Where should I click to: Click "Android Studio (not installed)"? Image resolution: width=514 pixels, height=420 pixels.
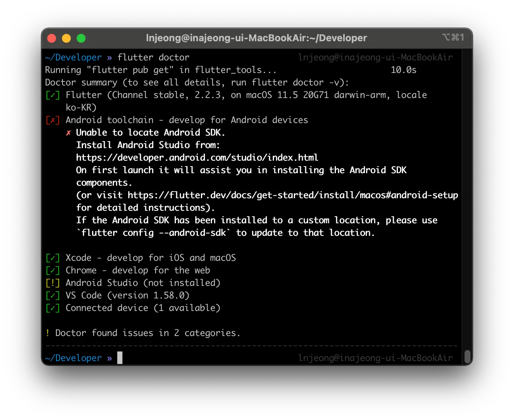click(143, 283)
